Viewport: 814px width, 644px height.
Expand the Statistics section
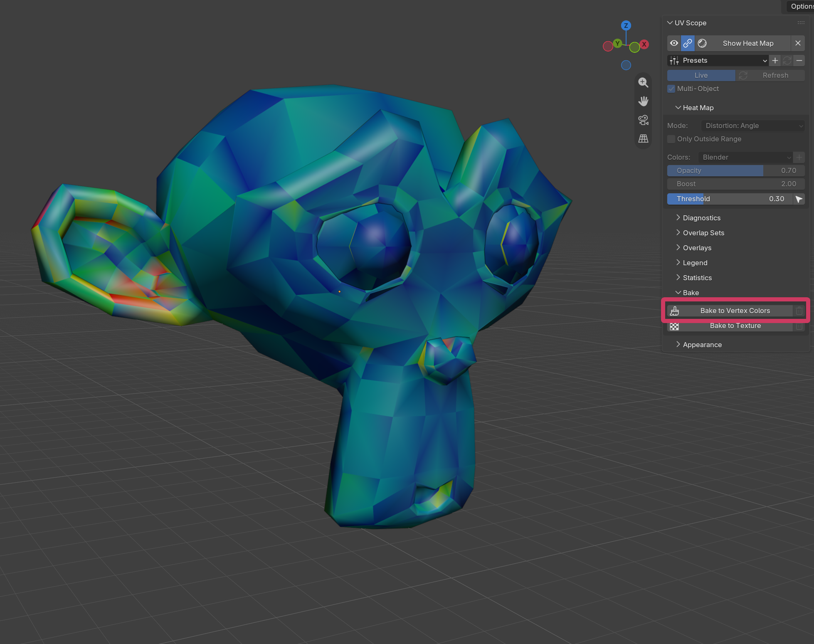pos(693,278)
